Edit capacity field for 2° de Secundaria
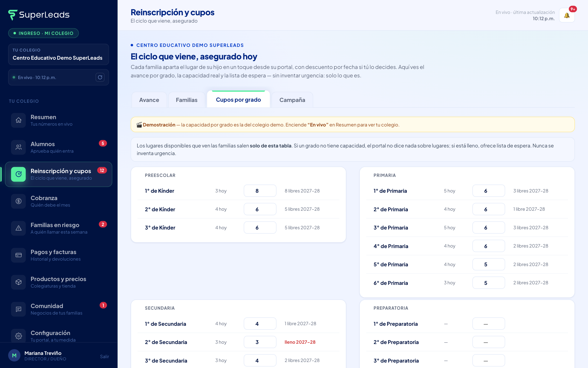The width and height of the screenshot is (588, 368). click(x=260, y=342)
